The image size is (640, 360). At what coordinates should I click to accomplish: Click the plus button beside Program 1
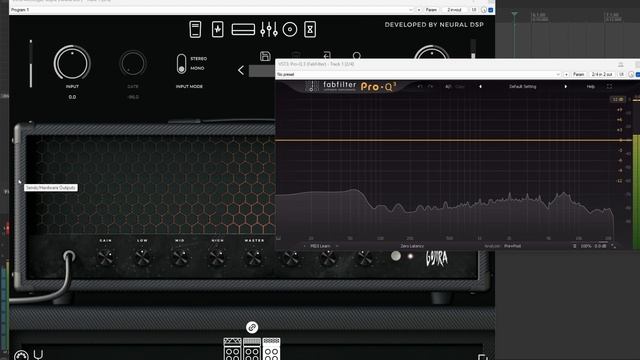419,10
